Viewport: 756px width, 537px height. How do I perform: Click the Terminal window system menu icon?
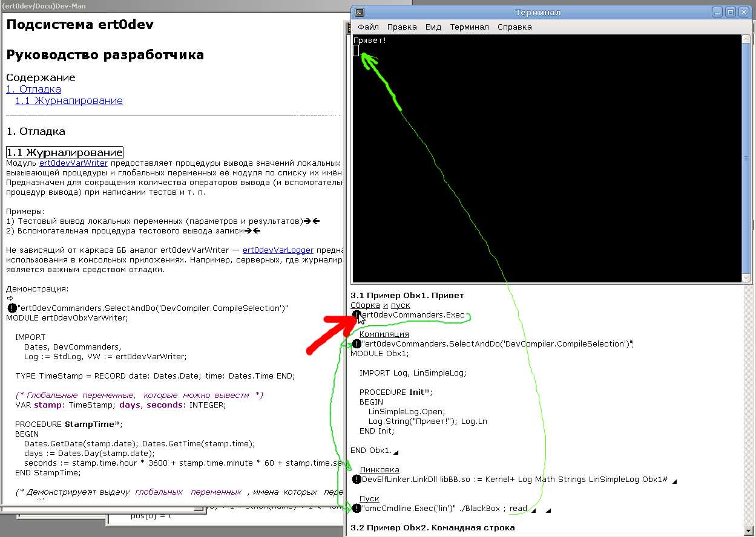[x=359, y=12]
